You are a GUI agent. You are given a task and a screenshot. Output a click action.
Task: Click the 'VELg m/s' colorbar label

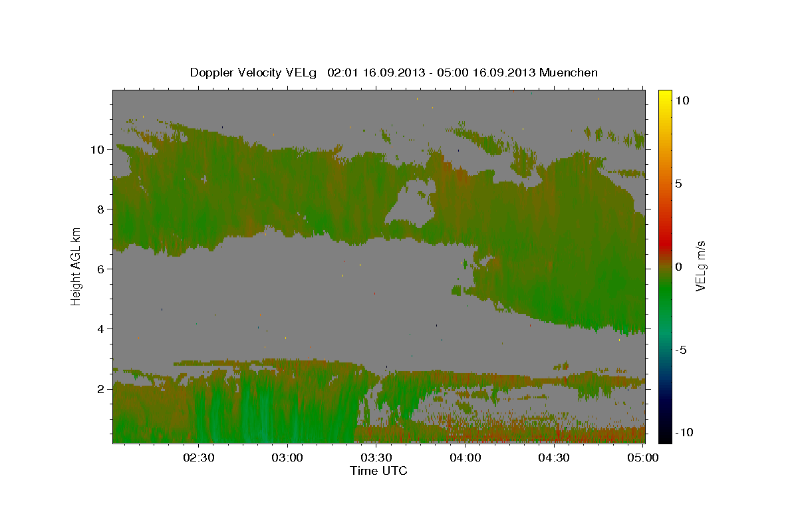coord(700,265)
